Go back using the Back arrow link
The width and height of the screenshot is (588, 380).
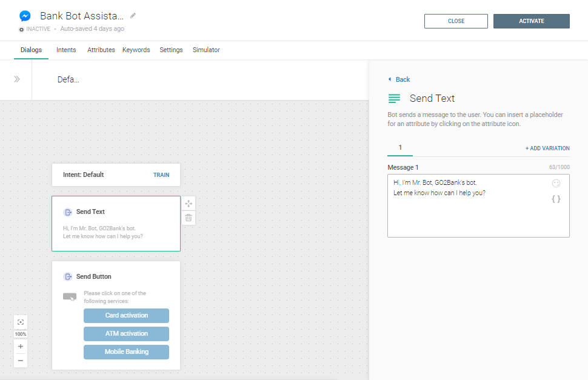(x=399, y=79)
